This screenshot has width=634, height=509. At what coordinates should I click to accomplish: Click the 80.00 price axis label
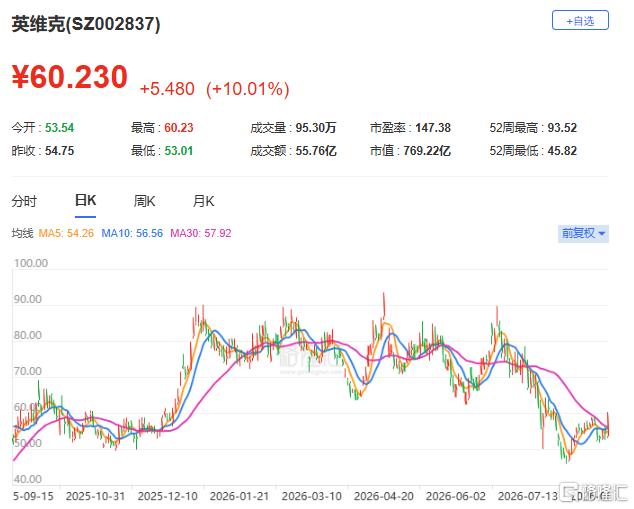28,335
